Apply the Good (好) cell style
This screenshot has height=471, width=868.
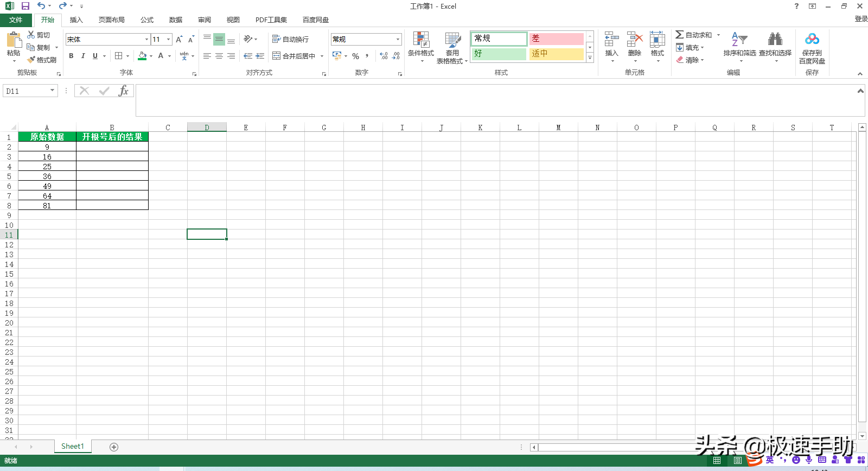(499, 54)
